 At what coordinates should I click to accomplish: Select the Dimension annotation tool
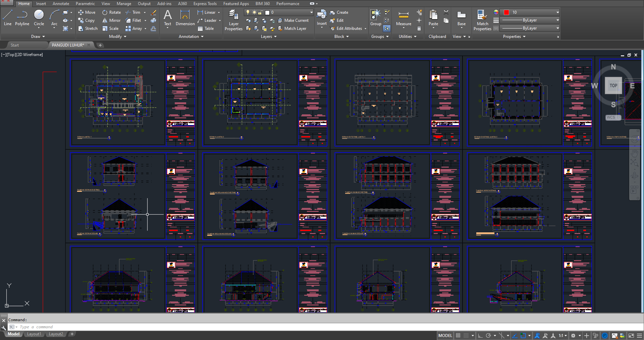coord(185,18)
